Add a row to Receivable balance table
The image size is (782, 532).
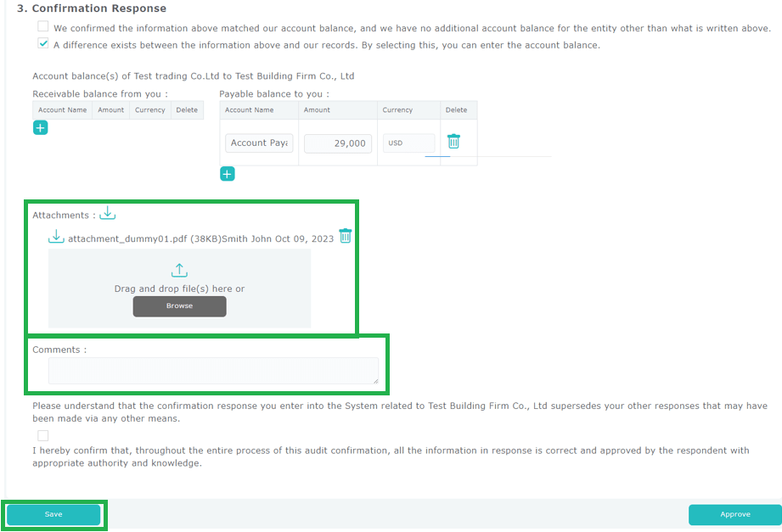pyautogui.click(x=40, y=128)
